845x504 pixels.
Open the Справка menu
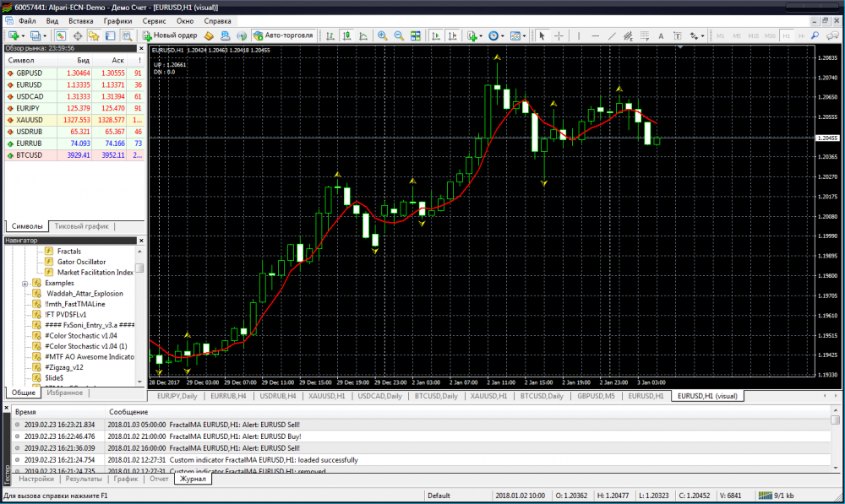click(217, 21)
